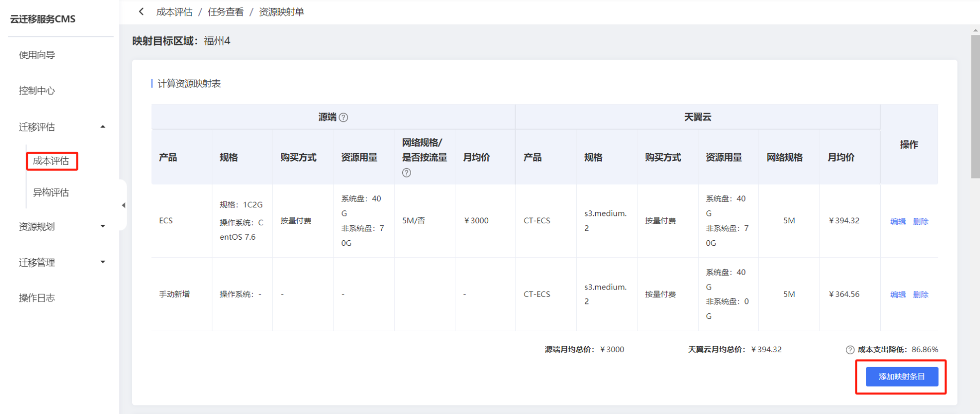Collapse the sidebar with the handle arrow
This screenshot has height=414, width=980.
(123, 205)
